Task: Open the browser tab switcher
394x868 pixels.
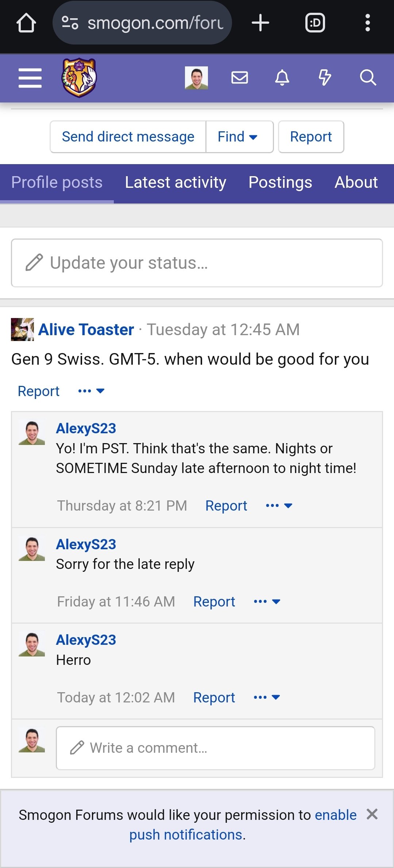Action: 315,23
